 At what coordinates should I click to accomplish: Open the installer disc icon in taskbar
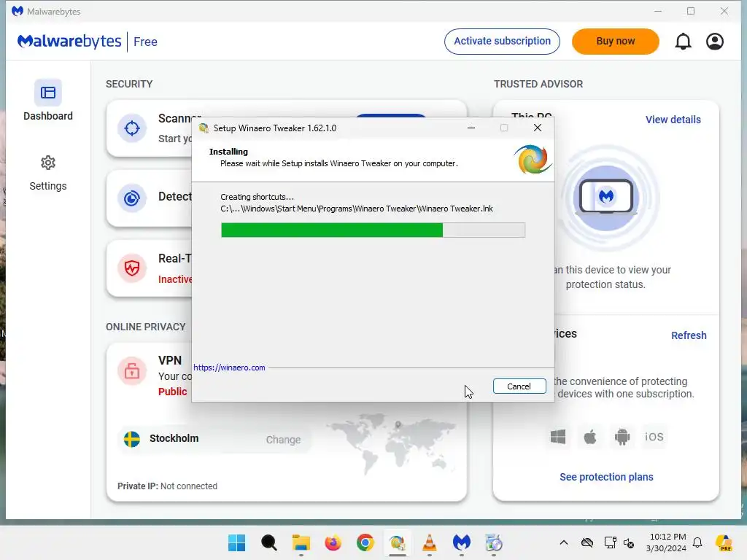pos(494,542)
